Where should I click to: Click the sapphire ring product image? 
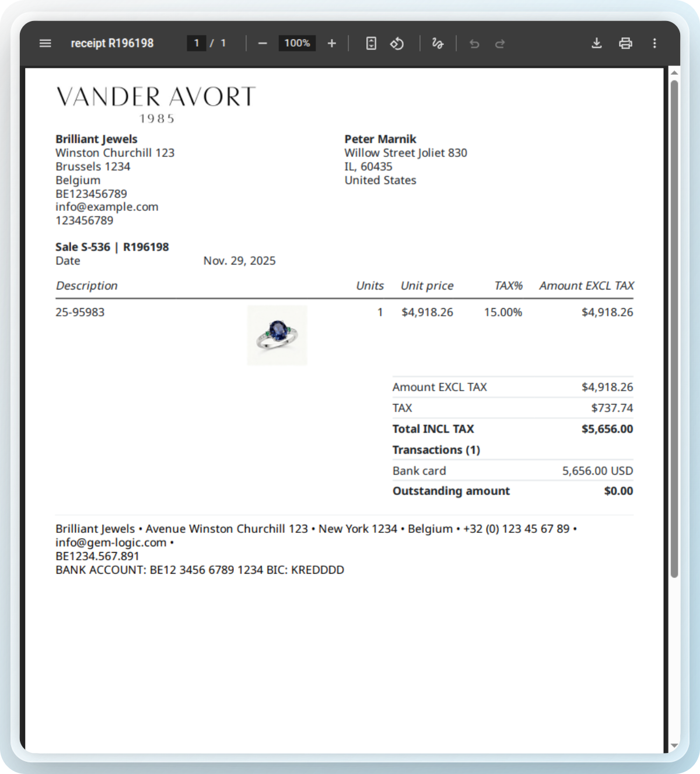click(277, 335)
